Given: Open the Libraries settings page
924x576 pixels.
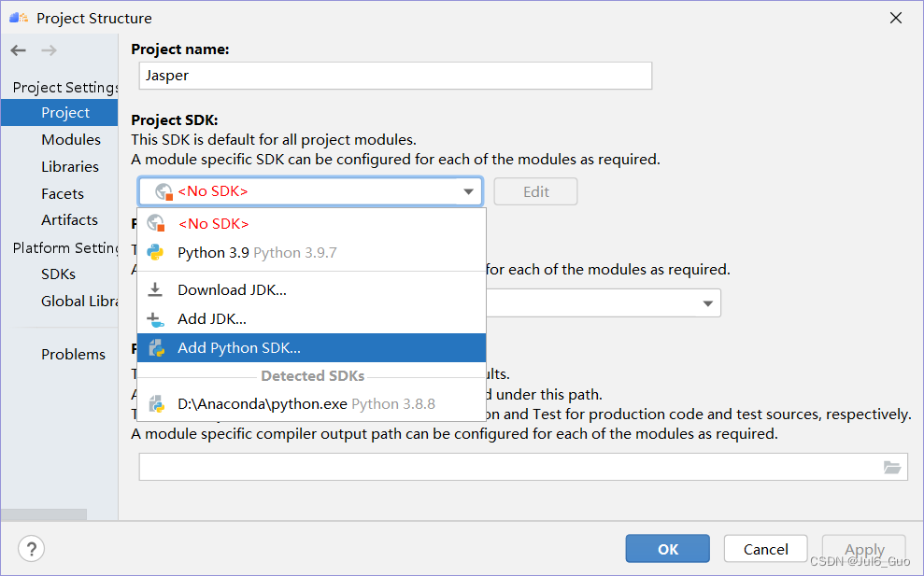Looking at the screenshot, I should point(69,167).
